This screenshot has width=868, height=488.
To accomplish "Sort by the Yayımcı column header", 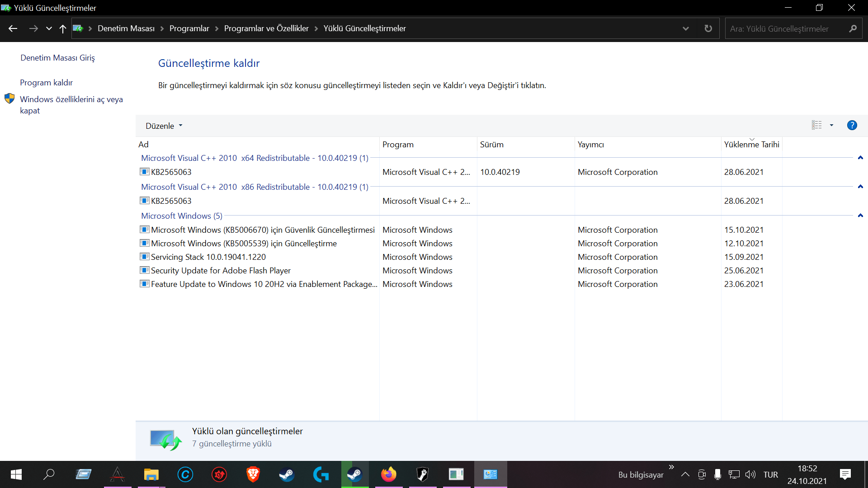I will 648,145.
